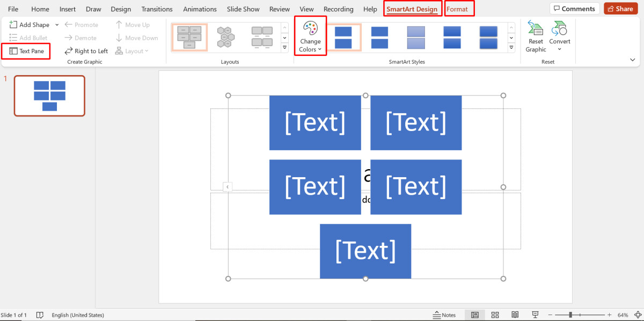Open the Add Shape dropdown arrow

[57, 25]
